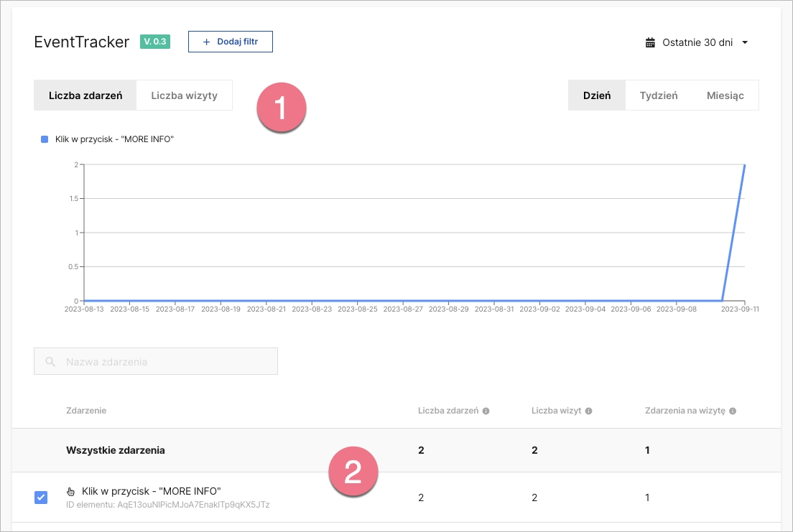Select the Liczba zdarzeń tab
The width and height of the screenshot is (793, 532).
coord(85,95)
